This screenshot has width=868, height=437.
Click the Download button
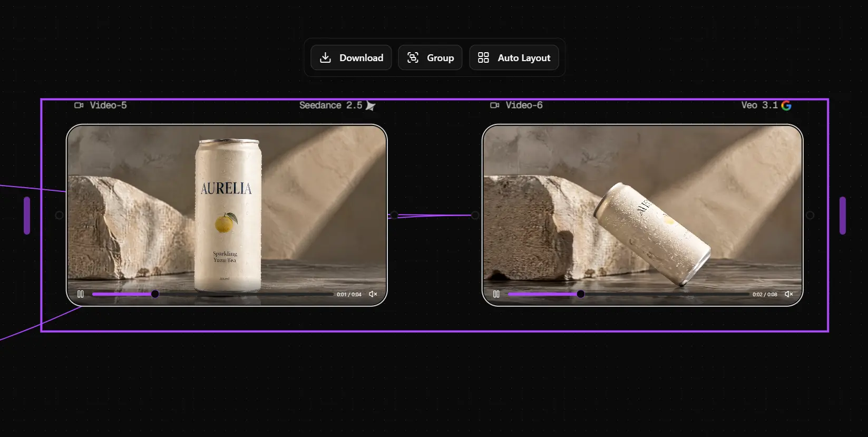pyautogui.click(x=351, y=57)
